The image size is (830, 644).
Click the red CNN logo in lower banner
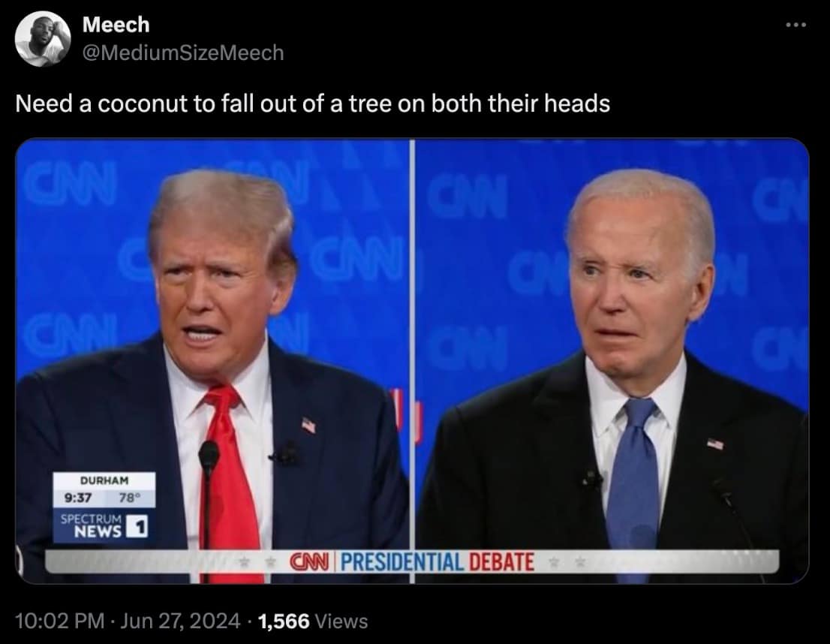tap(310, 561)
